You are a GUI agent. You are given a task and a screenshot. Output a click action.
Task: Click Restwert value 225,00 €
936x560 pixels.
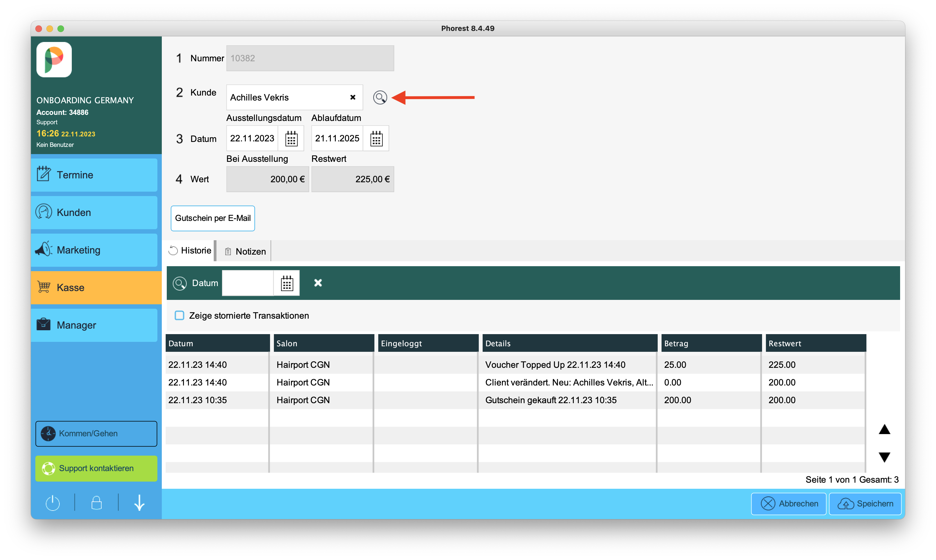(353, 179)
